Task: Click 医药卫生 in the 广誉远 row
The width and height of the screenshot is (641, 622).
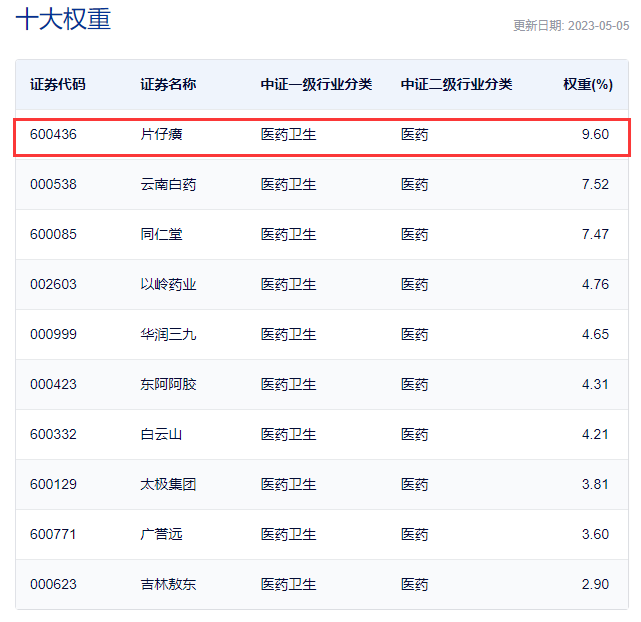Action: [289, 534]
